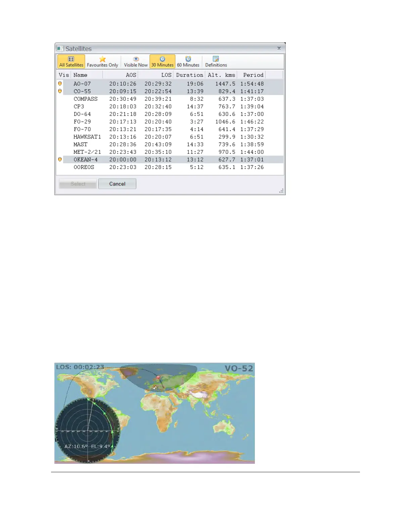Filter to satellites Visible Now

click(136, 61)
